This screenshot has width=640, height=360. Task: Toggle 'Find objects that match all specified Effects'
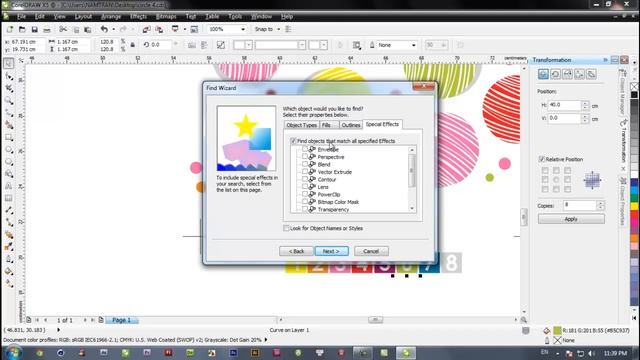[293, 141]
